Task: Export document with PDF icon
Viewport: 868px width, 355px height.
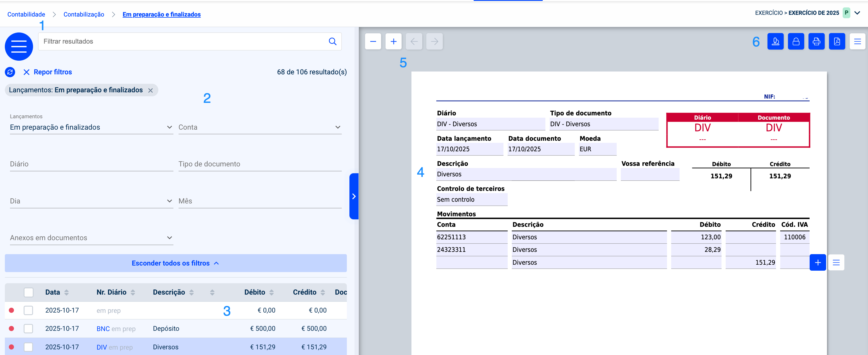Action: point(837,42)
